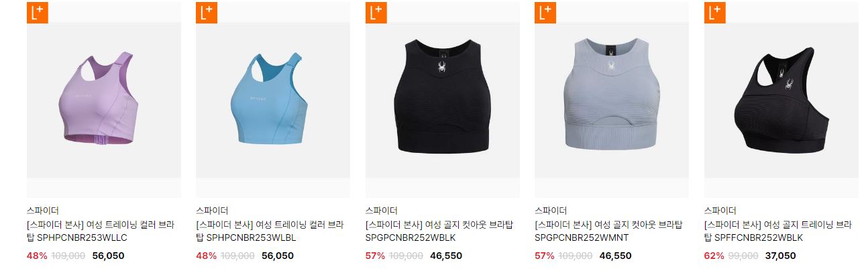
Task: Click the 56,050 price of the blue bra top
Action: pos(278,256)
